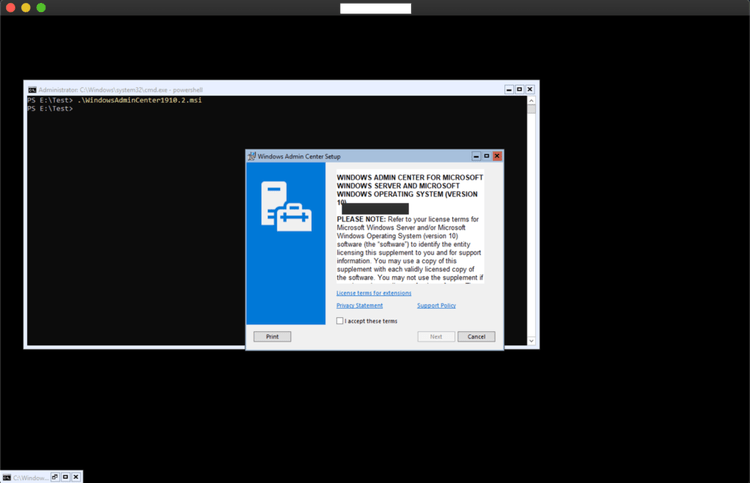Open the Support Policy link
The width and height of the screenshot is (750, 483).
pyautogui.click(x=436, y=306)
